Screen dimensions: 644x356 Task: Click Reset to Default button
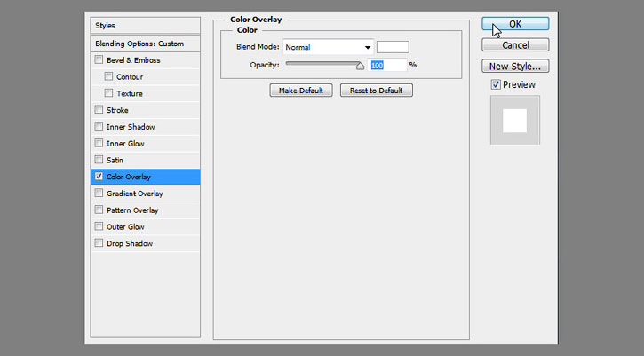pyautogui.click(x=377, y=91)
